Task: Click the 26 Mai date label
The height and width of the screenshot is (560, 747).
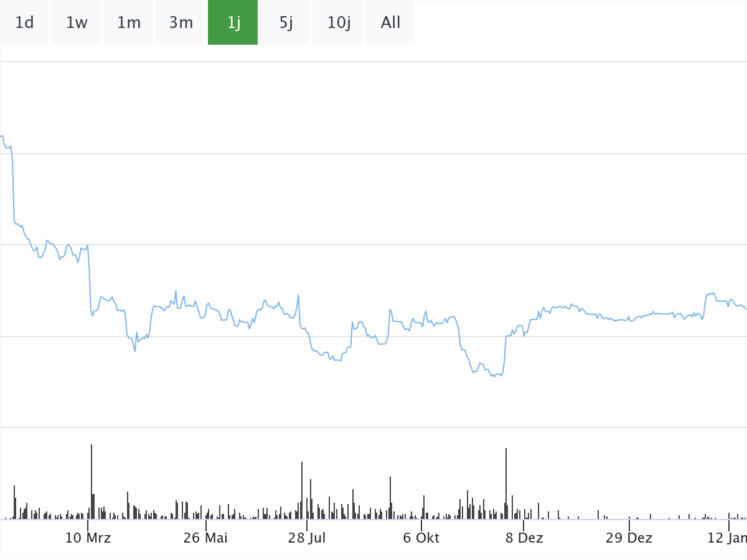Action: [205, 538]
